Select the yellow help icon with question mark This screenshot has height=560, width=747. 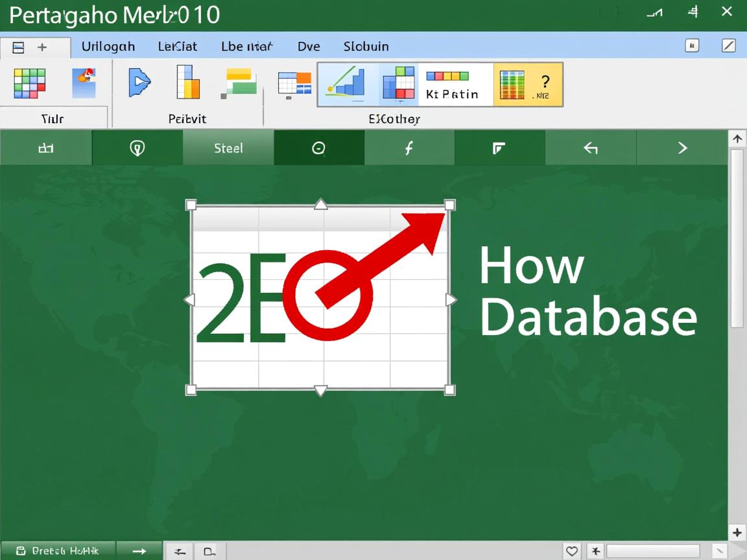545,83
